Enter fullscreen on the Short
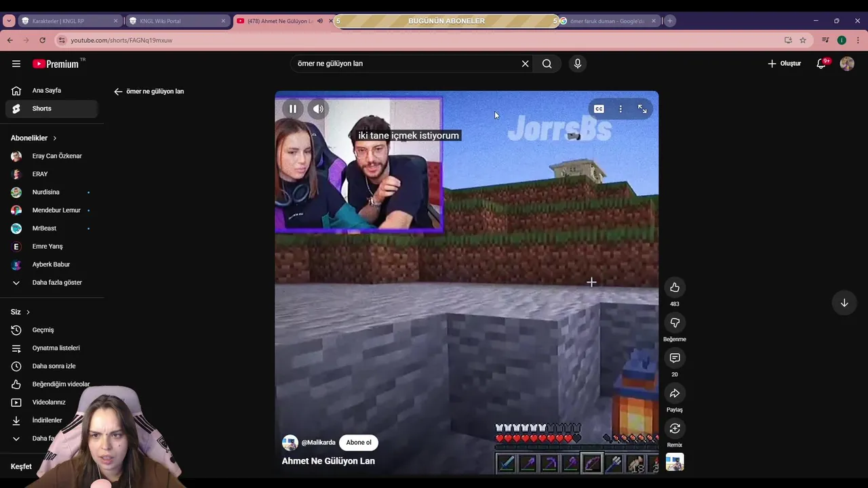 (x=642, y=108)
